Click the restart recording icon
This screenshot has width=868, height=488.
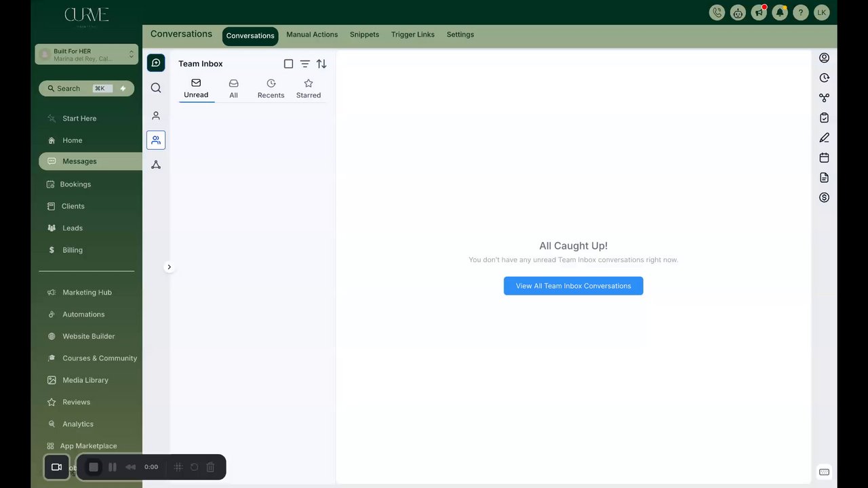(194, 467)
